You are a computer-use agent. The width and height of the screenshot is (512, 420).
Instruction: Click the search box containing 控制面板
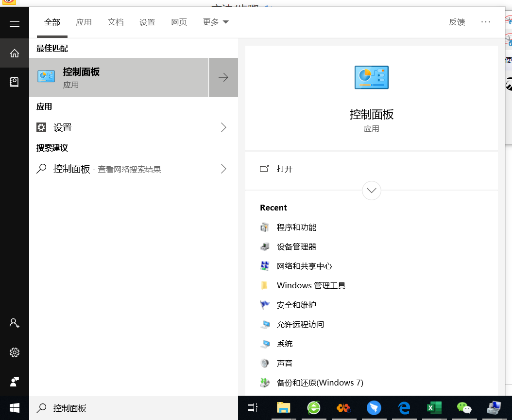[134, 408]
